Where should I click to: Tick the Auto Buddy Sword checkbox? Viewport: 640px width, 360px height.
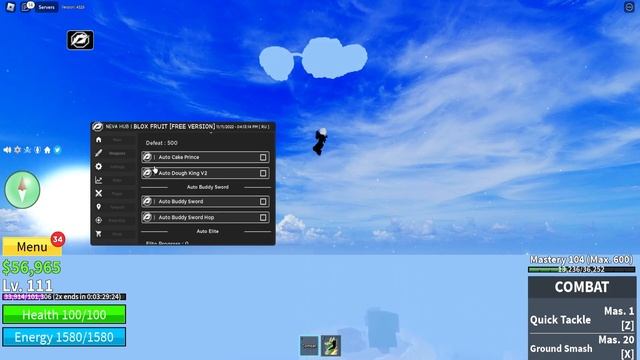(263, 202)
